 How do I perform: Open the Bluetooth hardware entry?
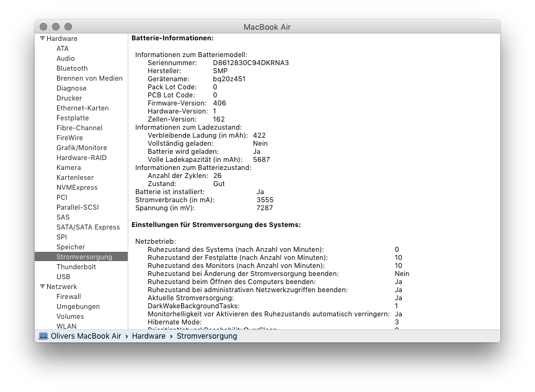click(x=72, y=68)
